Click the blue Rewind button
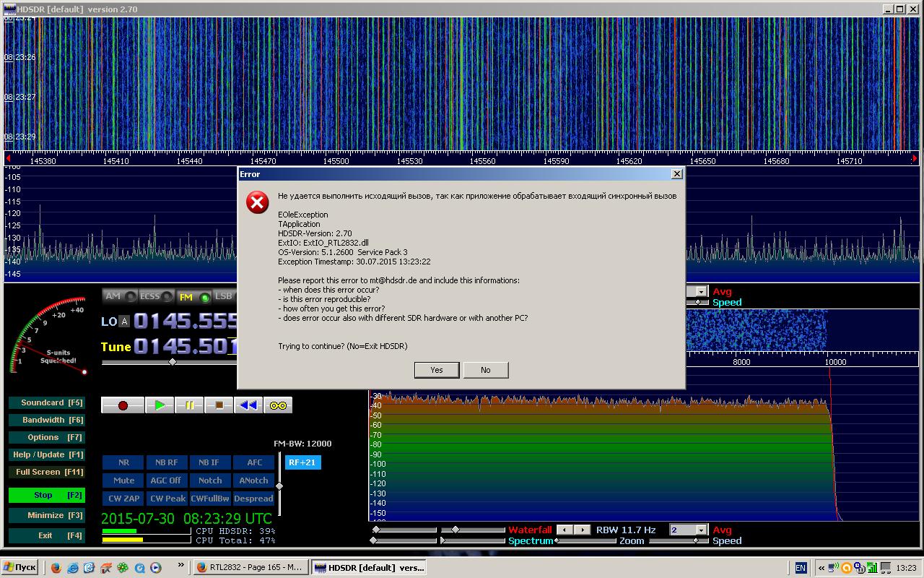Screen dimensions: 924x578 point(248,405)
